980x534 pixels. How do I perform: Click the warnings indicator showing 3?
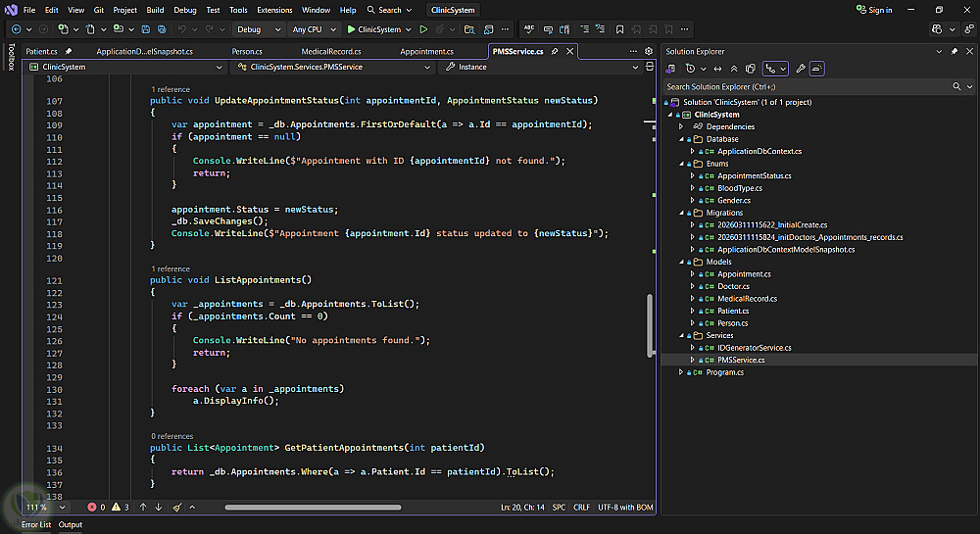(121, 508)
